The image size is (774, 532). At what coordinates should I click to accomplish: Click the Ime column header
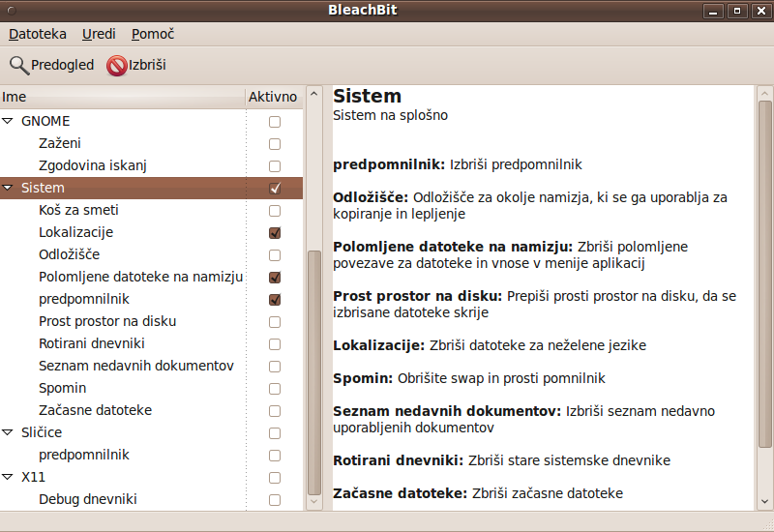click(123, 97)
